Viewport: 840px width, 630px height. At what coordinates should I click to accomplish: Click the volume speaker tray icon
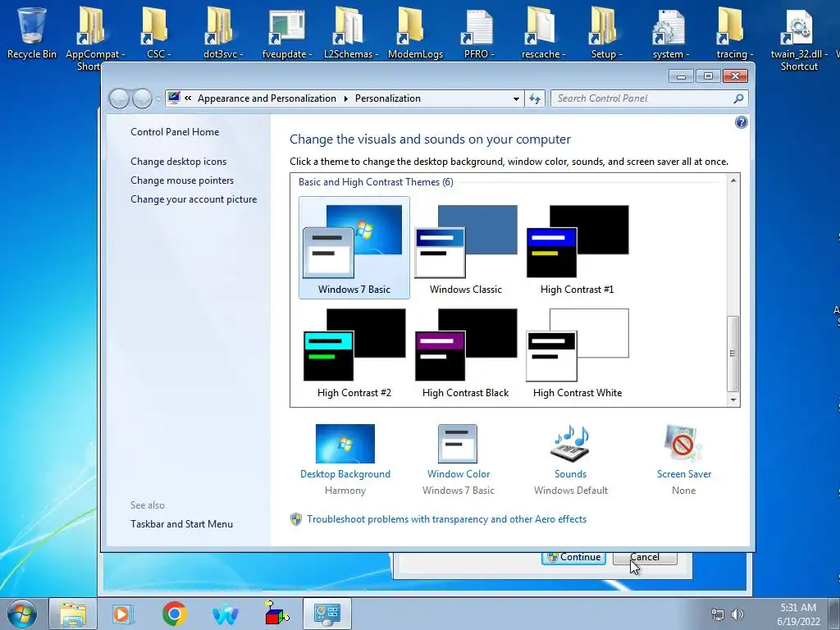(737, 614)
